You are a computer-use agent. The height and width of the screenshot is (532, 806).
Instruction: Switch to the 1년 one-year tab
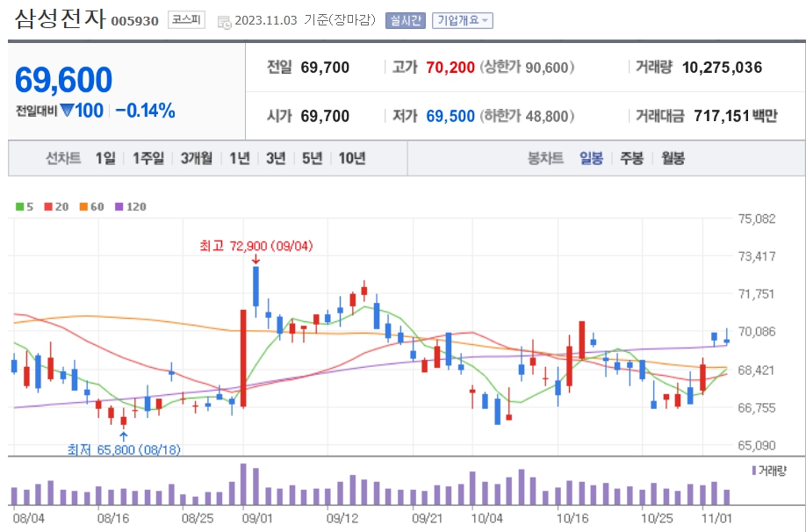[x=238, y=158]
